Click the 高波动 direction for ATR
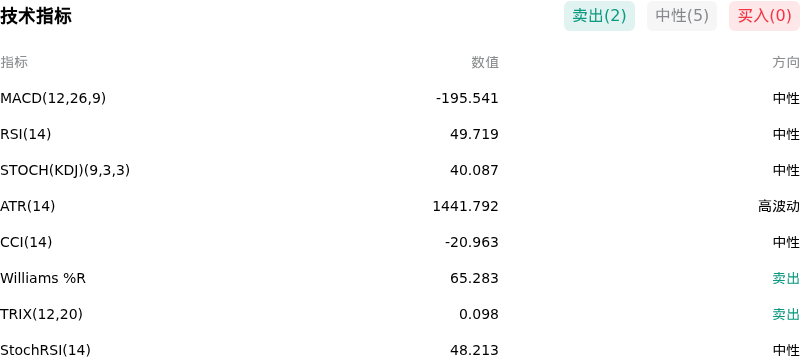Screen dimensions: 800x360 click(779, 207)
